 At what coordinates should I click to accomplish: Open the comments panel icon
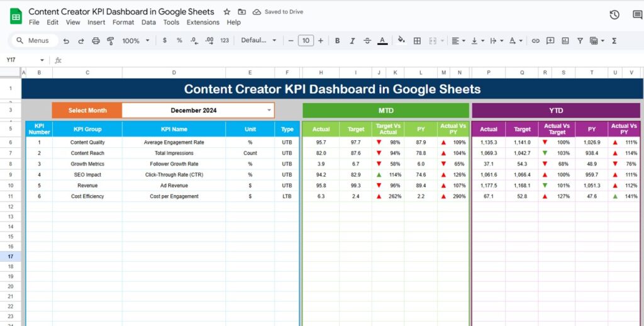click(x=638, y=15)
